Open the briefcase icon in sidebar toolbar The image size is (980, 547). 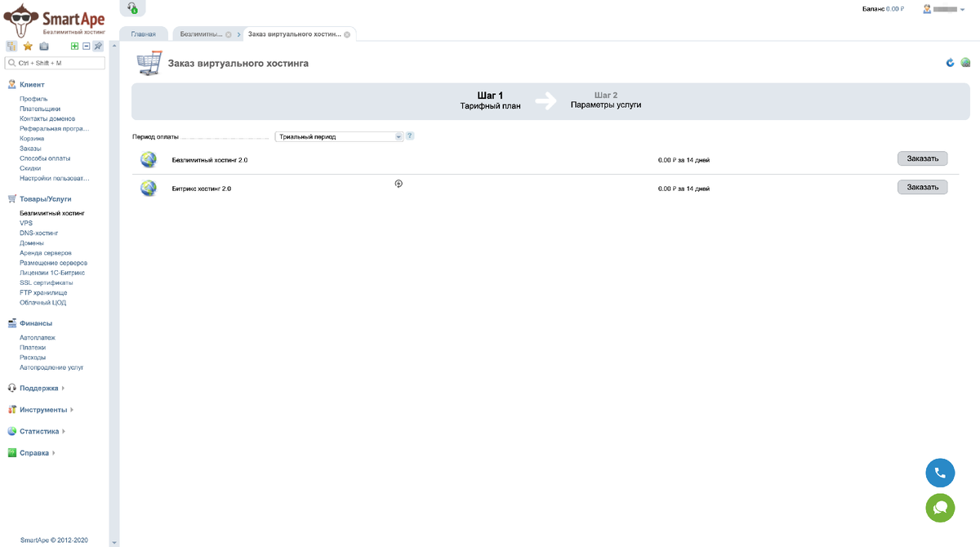[x=44, y=47]
